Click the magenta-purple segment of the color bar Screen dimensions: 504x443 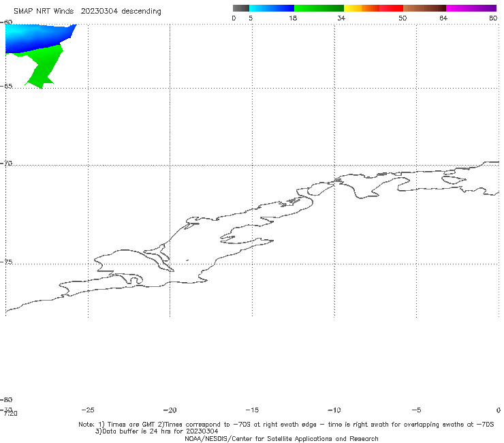[471, 8]
